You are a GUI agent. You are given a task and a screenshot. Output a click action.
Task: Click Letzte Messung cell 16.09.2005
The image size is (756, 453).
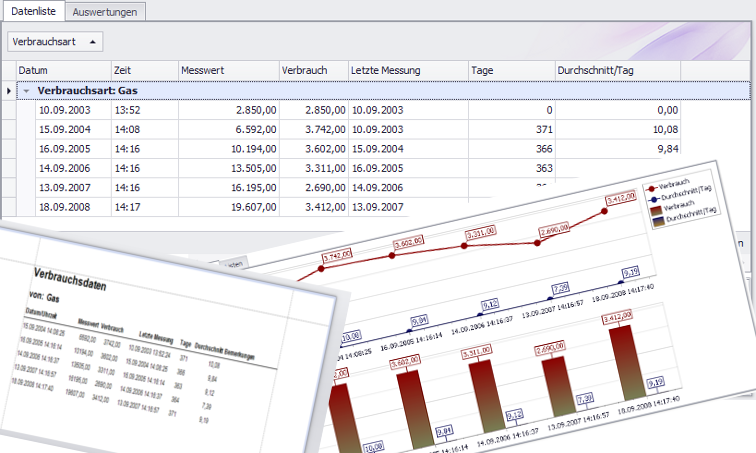click(408, 168)
